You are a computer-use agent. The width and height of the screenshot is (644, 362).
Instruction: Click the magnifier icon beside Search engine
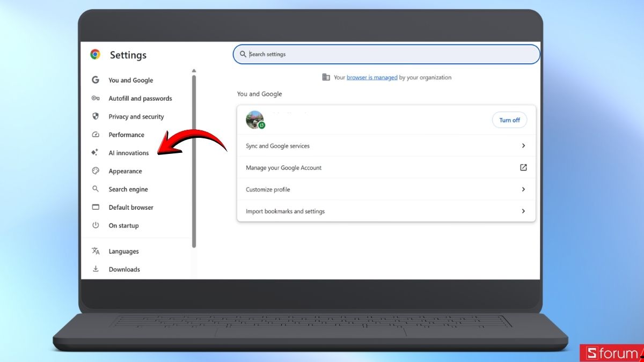click(96, 189)
